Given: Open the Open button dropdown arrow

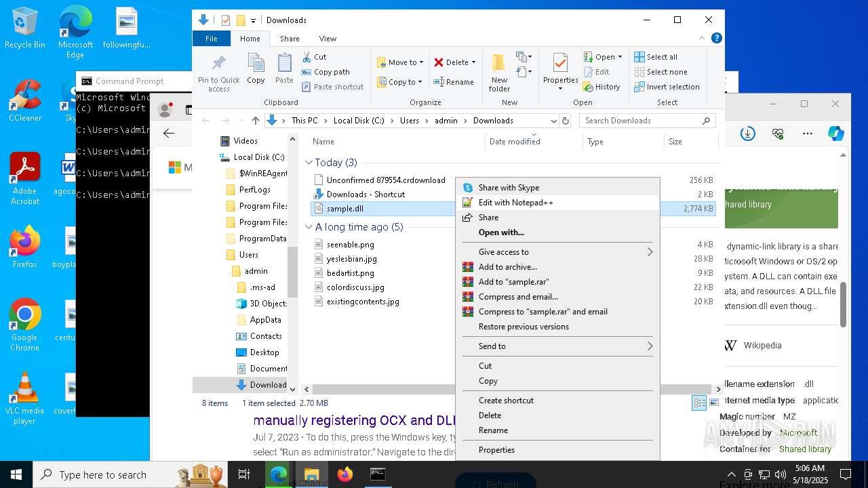Looking at the screenshot, I should 620,57.
